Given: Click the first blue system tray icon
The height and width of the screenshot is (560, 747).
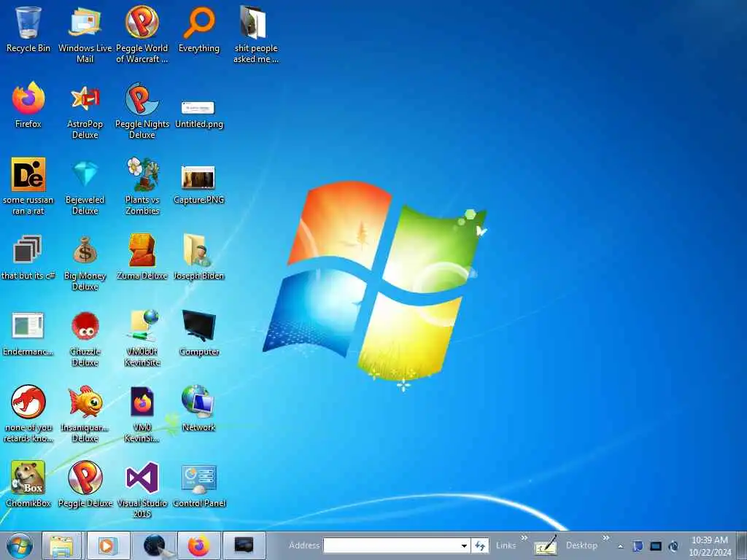Looking at the screenshot, I should coord(638,546).
